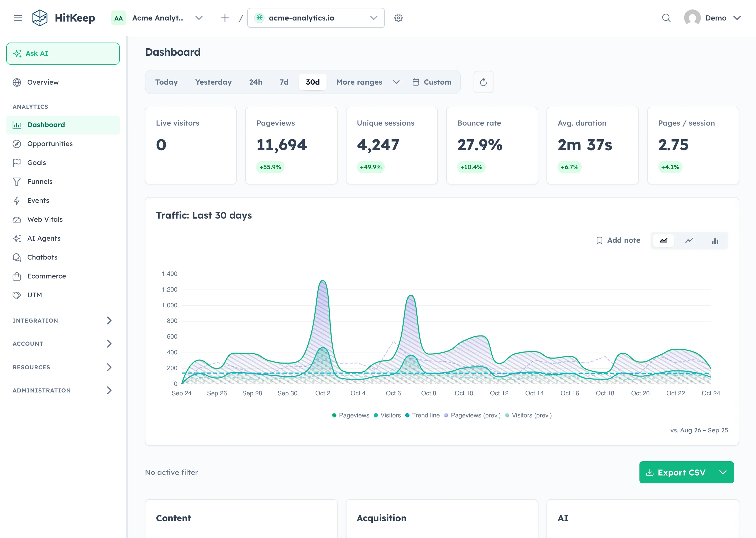Click the plus icon to add a site
756x538 pixels.
[225, 18]
